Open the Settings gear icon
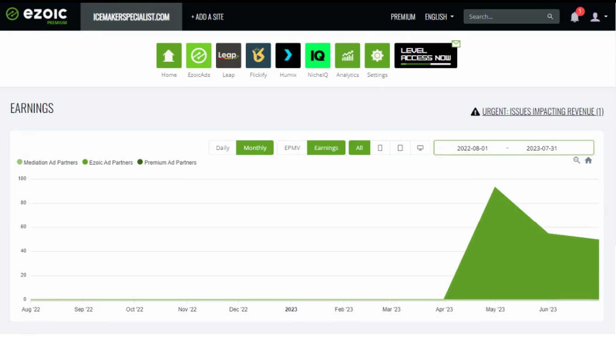616x364 pixels. (377, 56)
